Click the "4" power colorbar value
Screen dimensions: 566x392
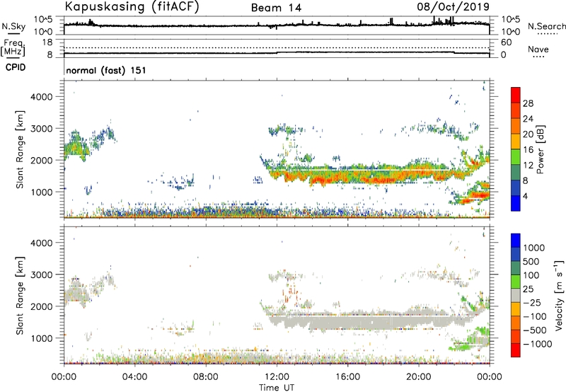[526, 196]
